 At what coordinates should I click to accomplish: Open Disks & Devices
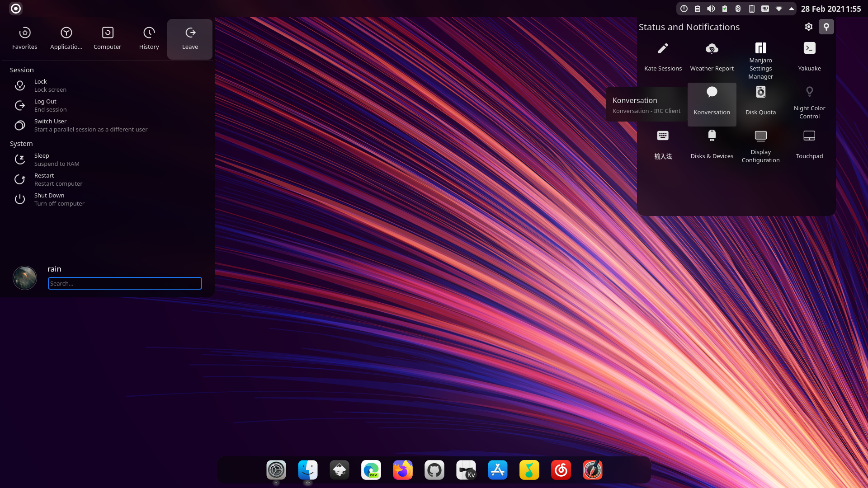coord(712,145)
